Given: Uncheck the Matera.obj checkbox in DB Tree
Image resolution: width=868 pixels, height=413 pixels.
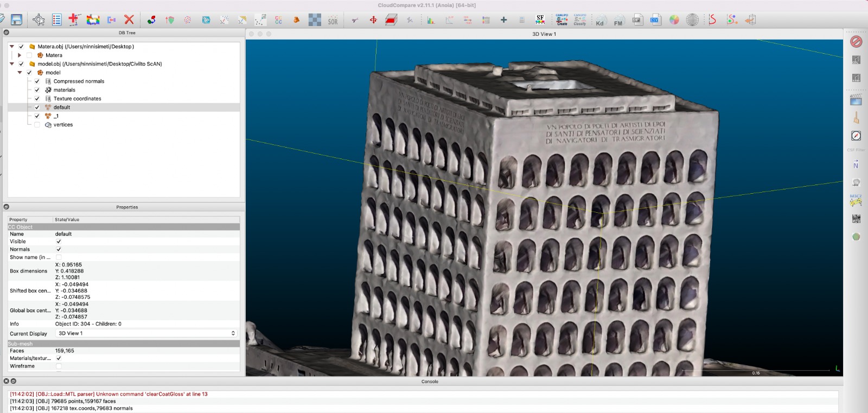Looking at the screenshot, I should tap(21, 47).
